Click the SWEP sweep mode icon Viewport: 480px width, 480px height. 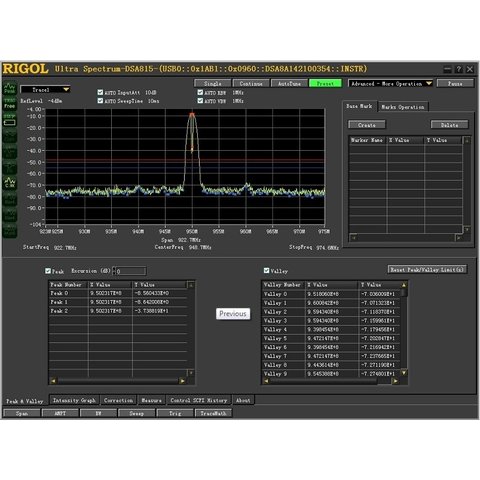(9, 120)
